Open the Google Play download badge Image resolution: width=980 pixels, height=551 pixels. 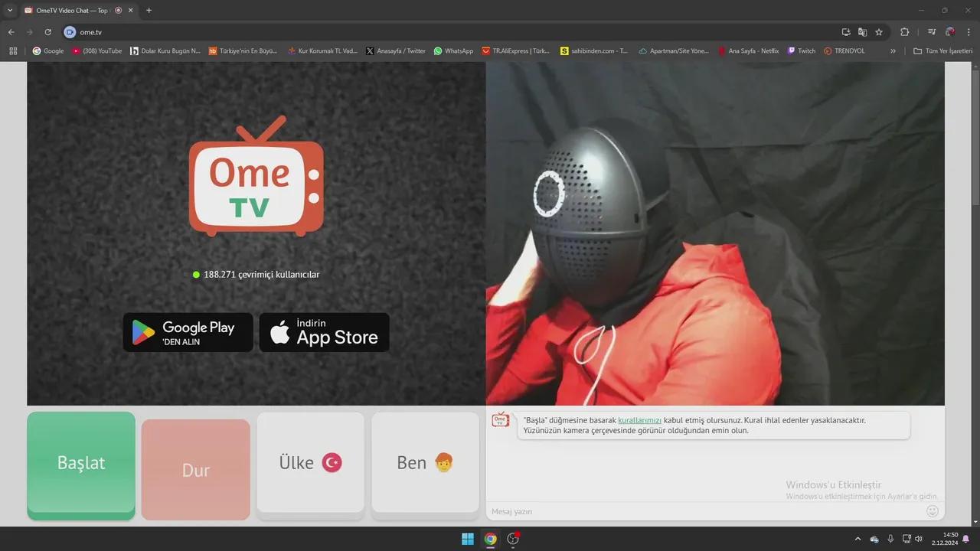pyautogui.click(x=188, y=332)
